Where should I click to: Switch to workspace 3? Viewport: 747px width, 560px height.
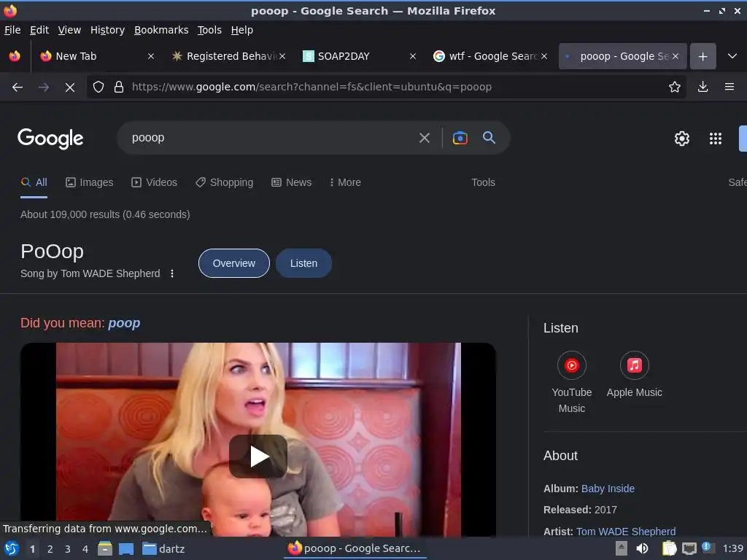pos(68,549)
